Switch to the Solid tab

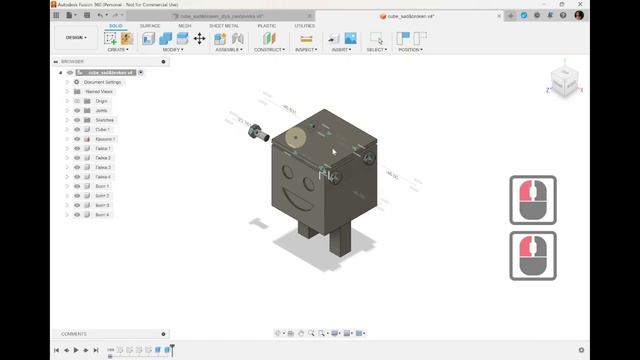116,26
